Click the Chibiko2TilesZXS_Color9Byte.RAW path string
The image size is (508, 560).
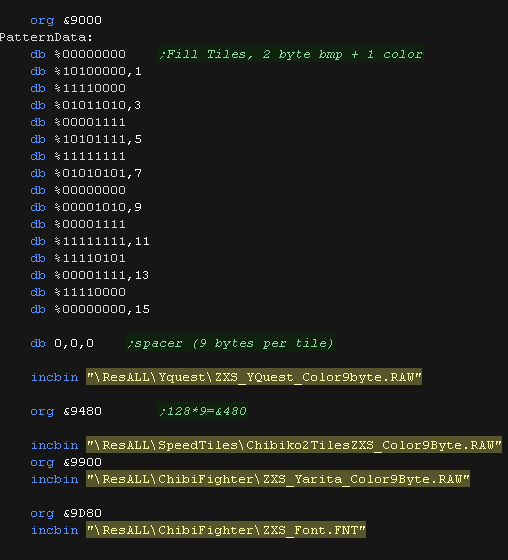coord(294,445)
